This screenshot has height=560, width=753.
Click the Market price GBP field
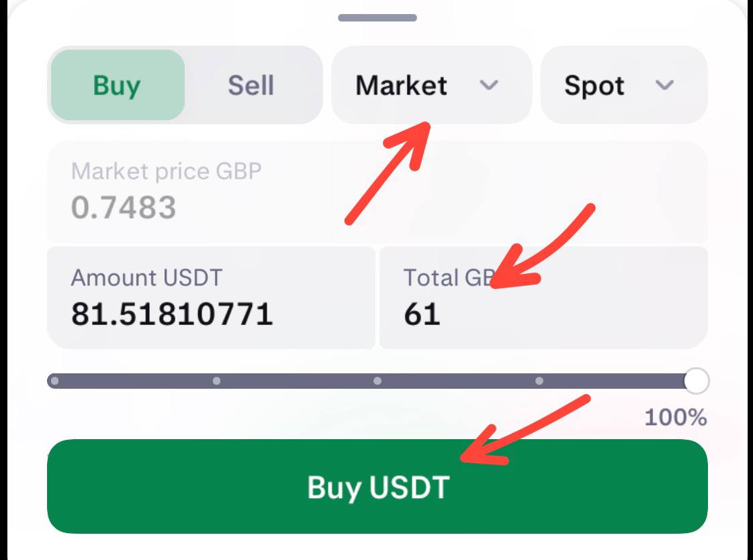point(376,191)
